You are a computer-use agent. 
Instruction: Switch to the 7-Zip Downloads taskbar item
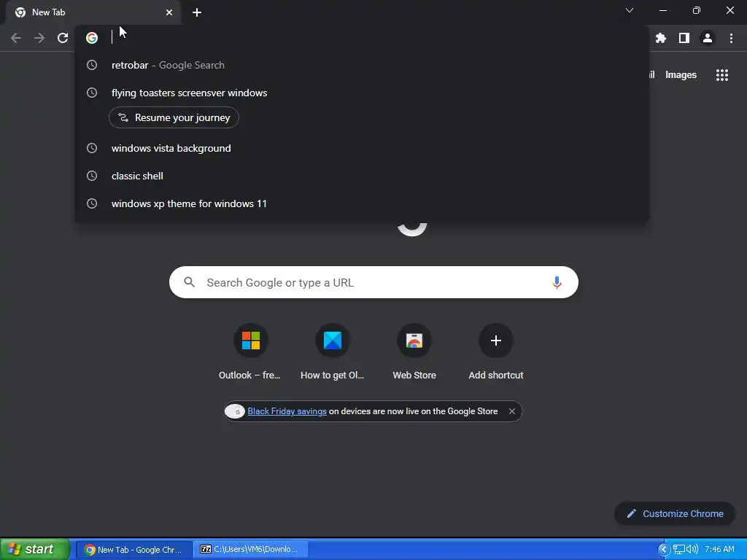252,550
